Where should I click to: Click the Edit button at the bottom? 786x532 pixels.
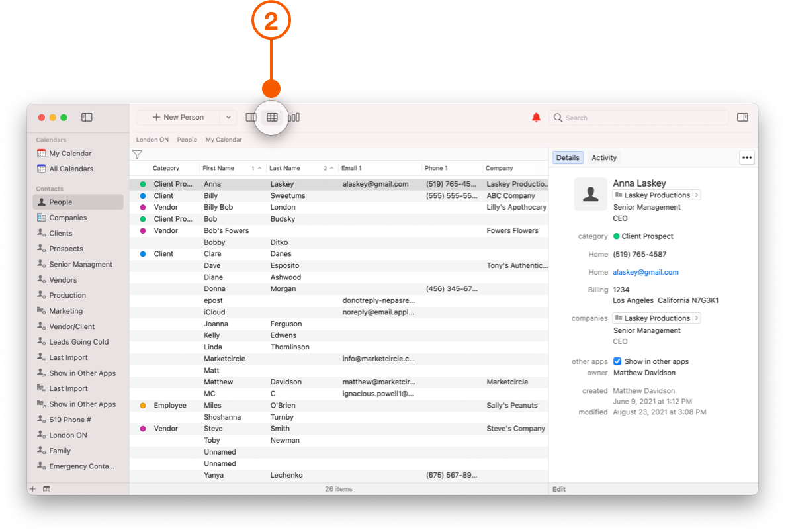pos(558,489)
